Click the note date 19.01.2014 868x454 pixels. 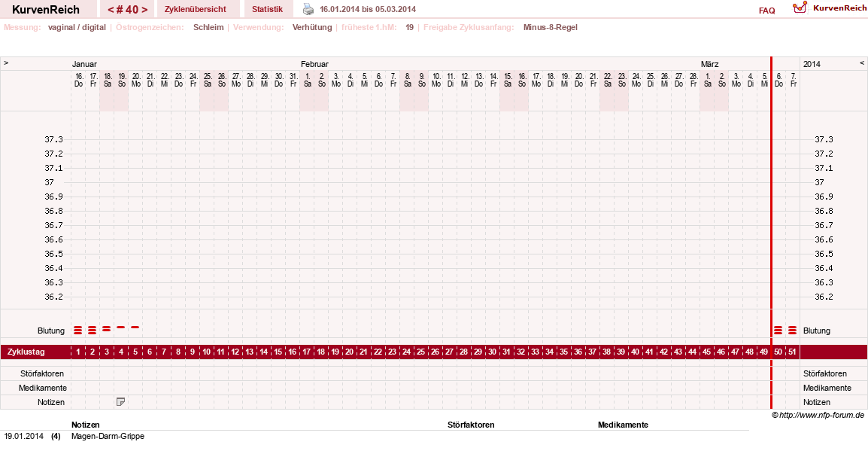[24, 436]
